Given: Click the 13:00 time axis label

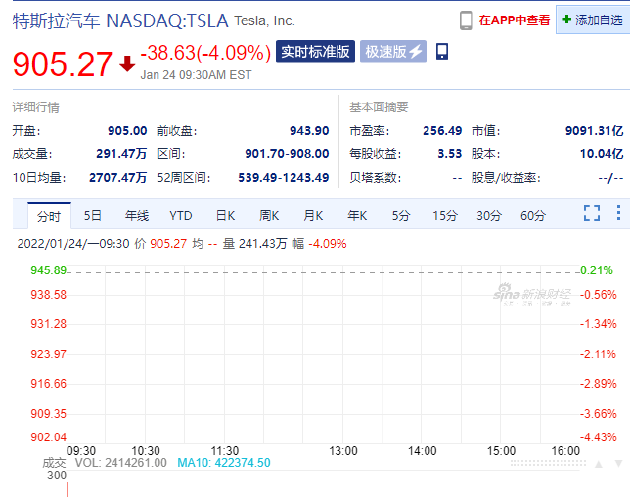Looking at the screenshot, I should point(343,451).
